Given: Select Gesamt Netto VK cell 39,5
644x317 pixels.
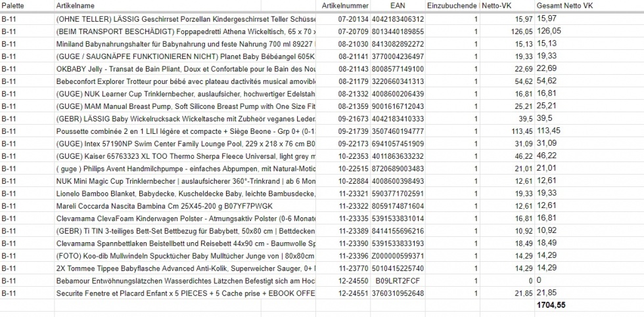Looking at the screenshot, I should coord(589,119).
